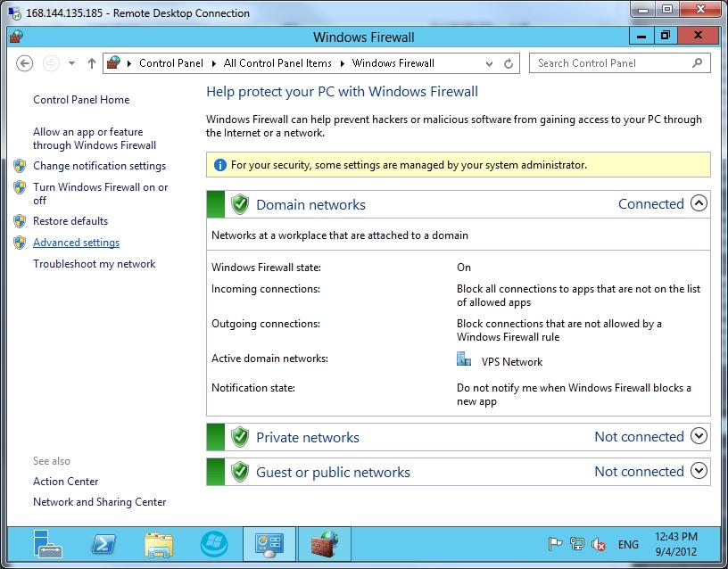Expand Guest or public networks section
This screenshot has width=728, height=569.
(x=699, y=471)
